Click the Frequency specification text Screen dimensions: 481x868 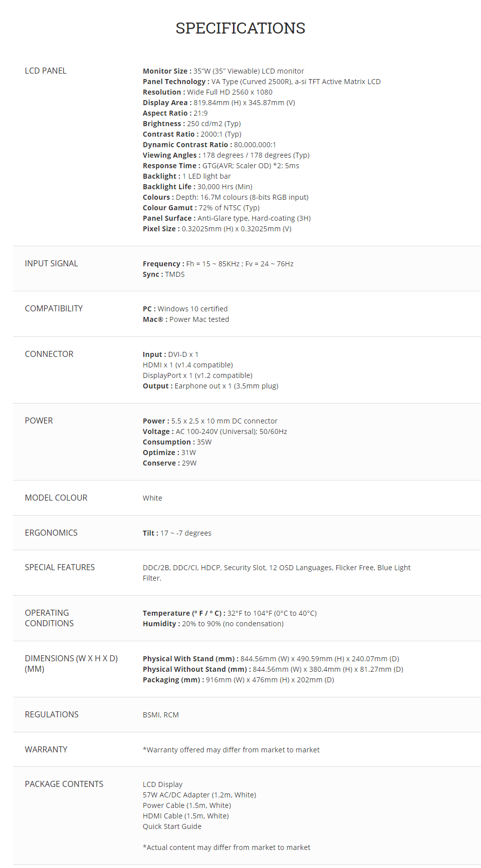[x=218, y=264]
